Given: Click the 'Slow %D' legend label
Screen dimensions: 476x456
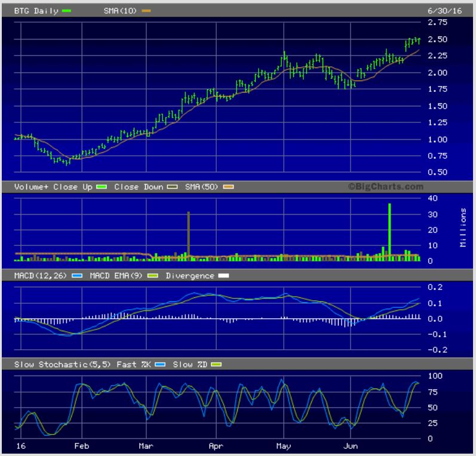Looking at the screenshot, I should pos(190,364).
